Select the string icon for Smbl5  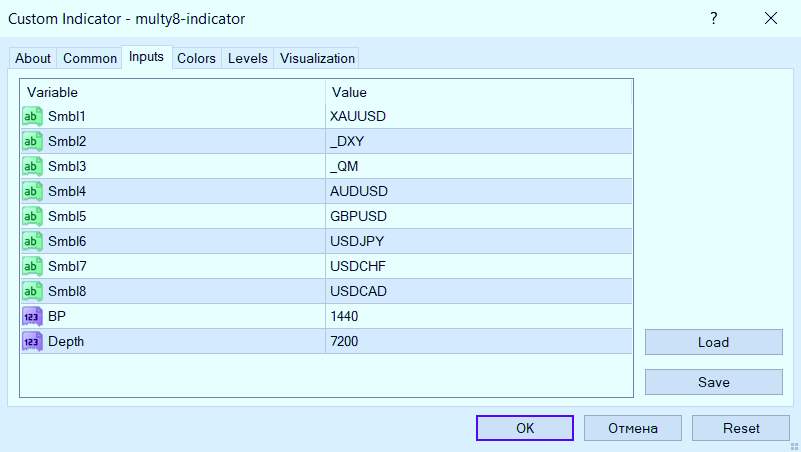pyautogui.click(x=31, y=216)
